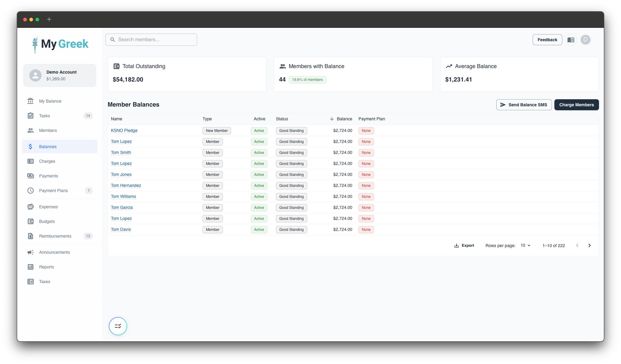Click the Payment Plans clock icon
This screenshot has height=364, width=621.
coord(31,191)
